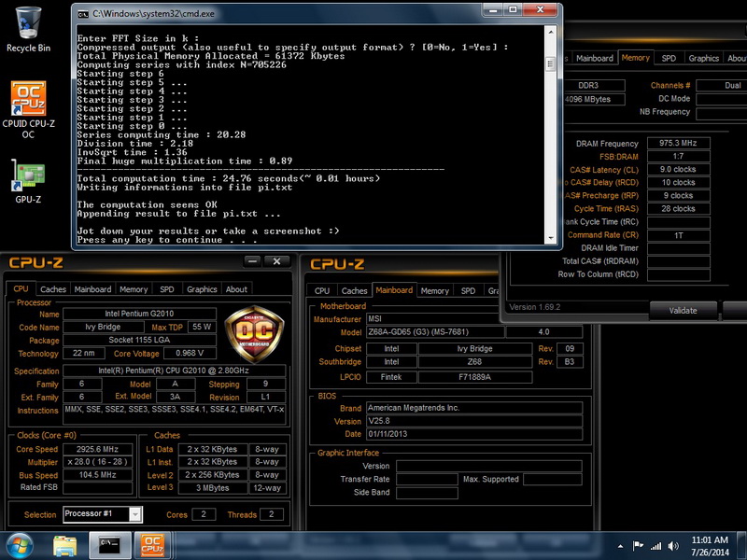Click the CAS# Latency value 9.0 clocks
747x560 pixels.
pyautogui.click(x=679, y=170)
